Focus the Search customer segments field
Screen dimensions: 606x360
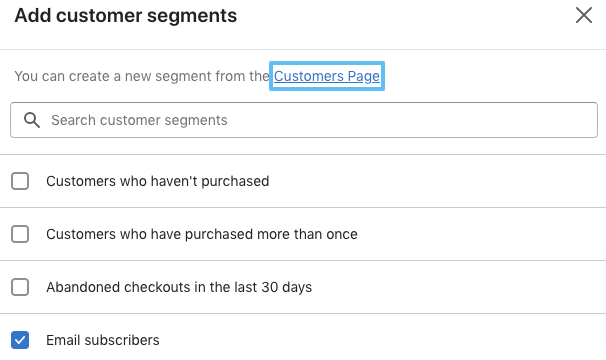(x=304, y=120)
